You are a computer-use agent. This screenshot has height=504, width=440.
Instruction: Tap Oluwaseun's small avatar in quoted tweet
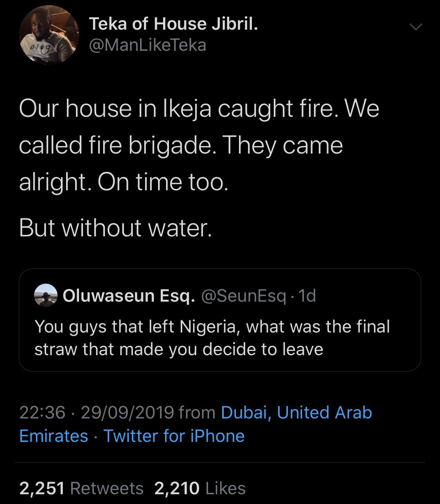pyautogui.click(x=46, y=295)
